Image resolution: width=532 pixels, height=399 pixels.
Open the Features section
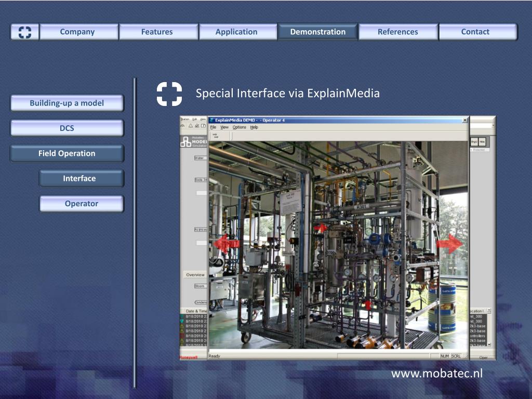(x=158, y=32)
